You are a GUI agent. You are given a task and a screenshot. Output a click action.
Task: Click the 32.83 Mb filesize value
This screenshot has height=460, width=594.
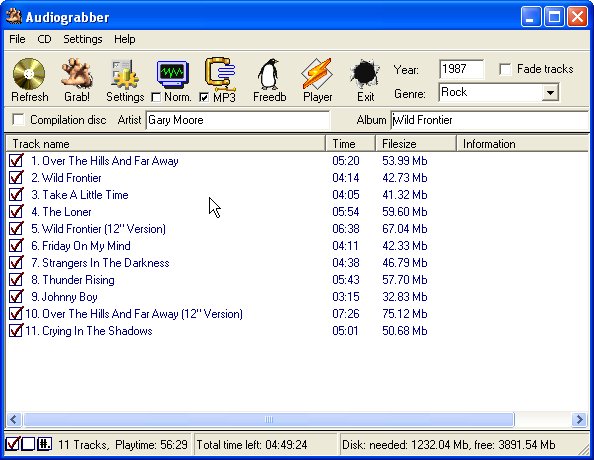click(405, 297)
